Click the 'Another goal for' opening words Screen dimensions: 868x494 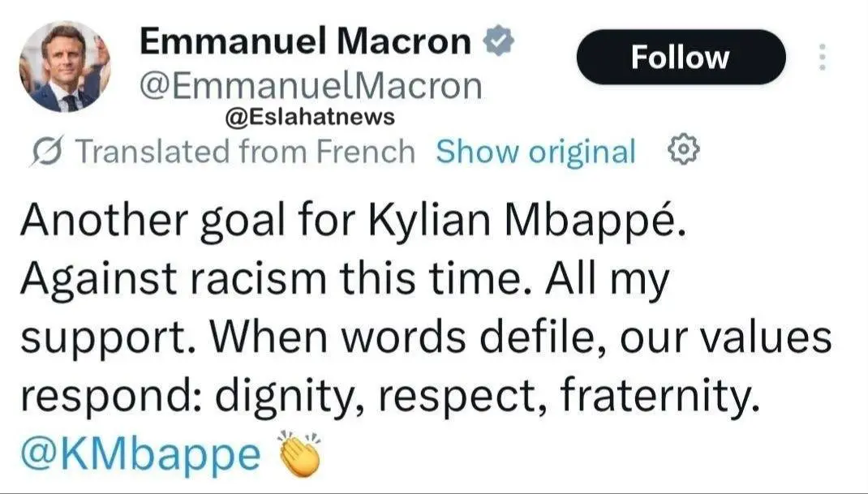(187, 221)
